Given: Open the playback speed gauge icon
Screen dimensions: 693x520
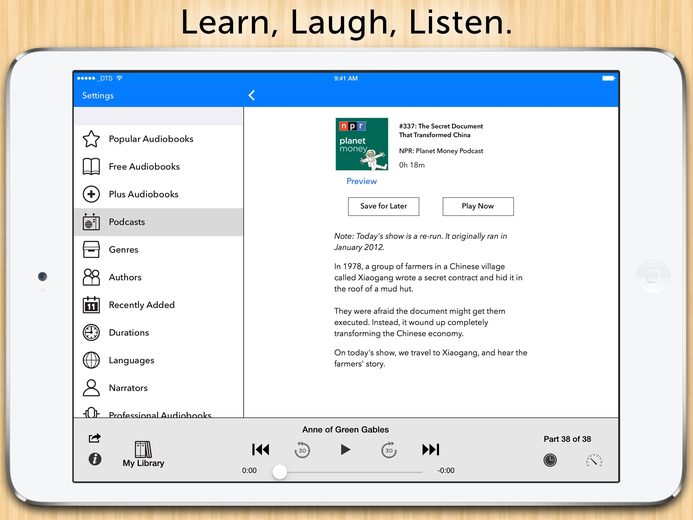Looking at the screenshot, I should (594, 461).
